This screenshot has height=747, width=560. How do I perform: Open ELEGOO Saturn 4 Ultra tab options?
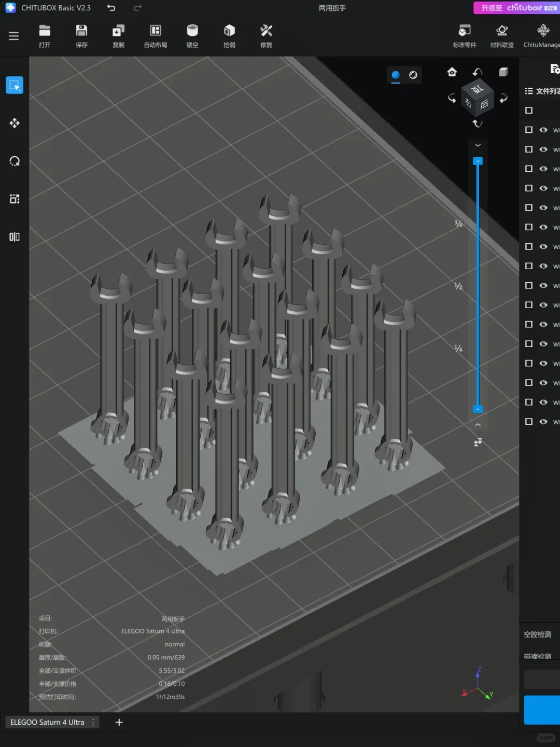(x=93, y=722)
